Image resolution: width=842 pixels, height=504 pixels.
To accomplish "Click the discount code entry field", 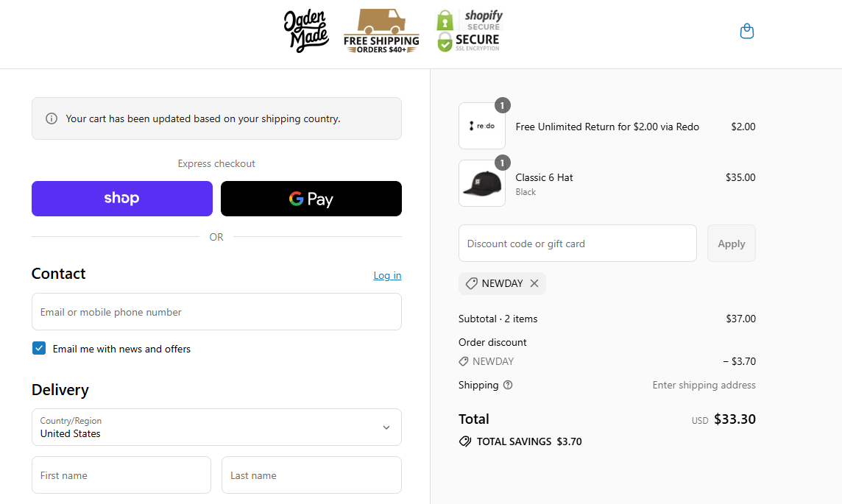I will tap(578, 243).
